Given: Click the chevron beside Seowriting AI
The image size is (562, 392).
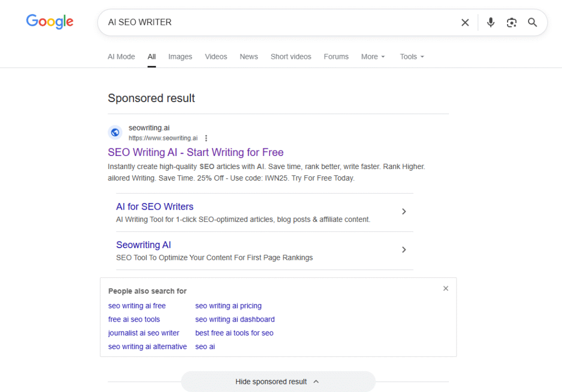Looking at the screenshot, I should pyautogui.click(x=404, y=250).
